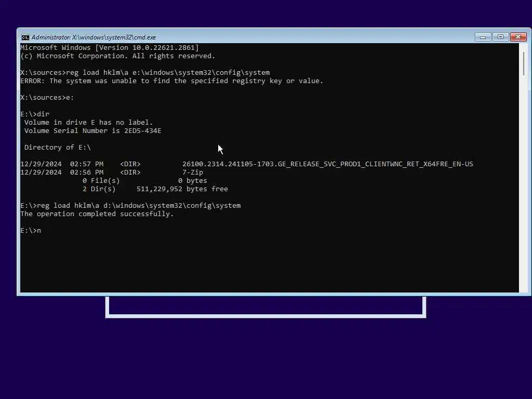Click the '7-Zip' directory entry

(x=193, y=172)
